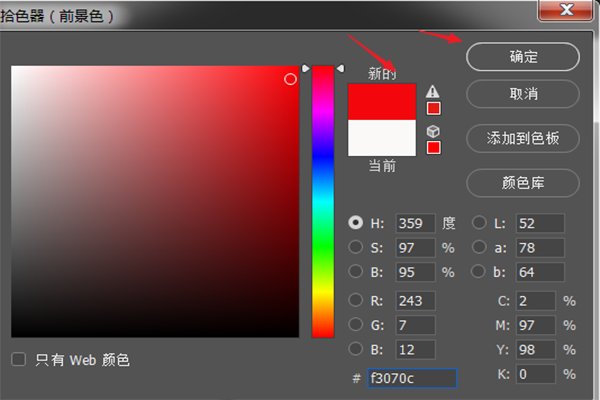Close the color picker dialog

[x=566, y=10]
